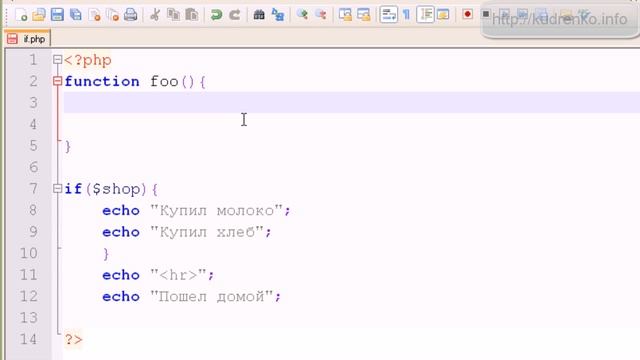The width and height of the screenshot is (640, 360).
Task: Click the closing brace on line 10
Action: point(106,253)
